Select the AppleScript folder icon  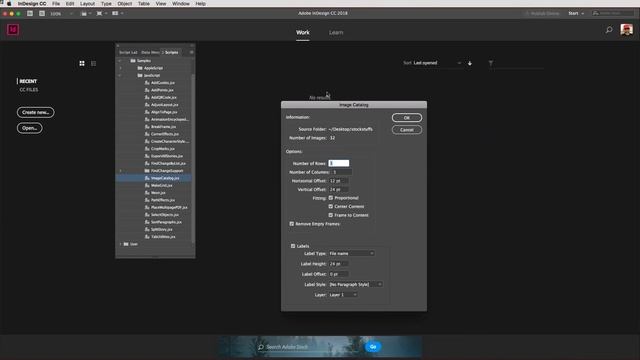pyautogui.click(x=140, y=68)
